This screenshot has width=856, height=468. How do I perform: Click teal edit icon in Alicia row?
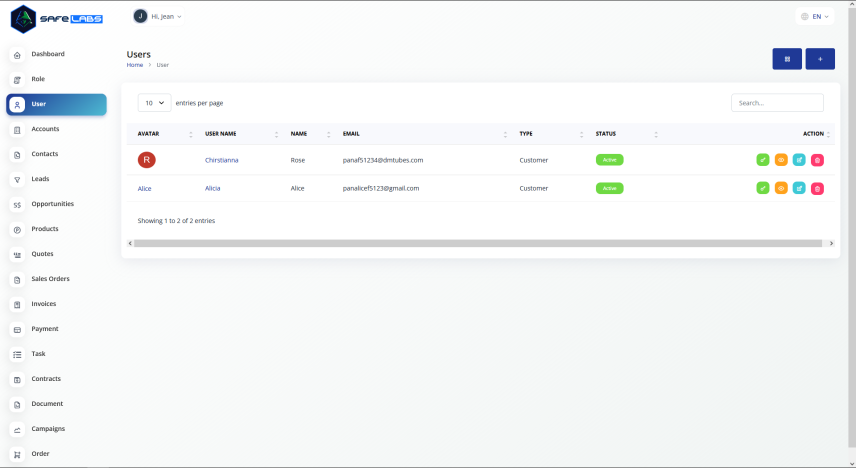tap(799, 188)
